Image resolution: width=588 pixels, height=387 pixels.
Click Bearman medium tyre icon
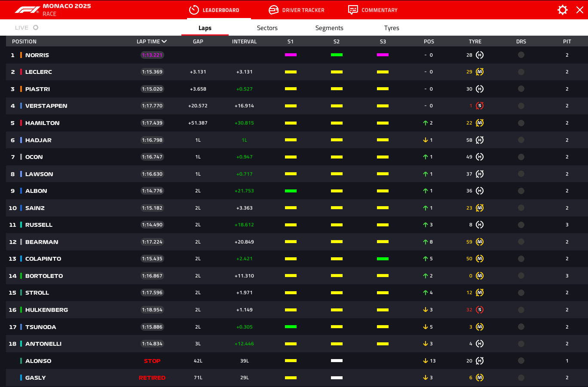click(x=480, y=242)
